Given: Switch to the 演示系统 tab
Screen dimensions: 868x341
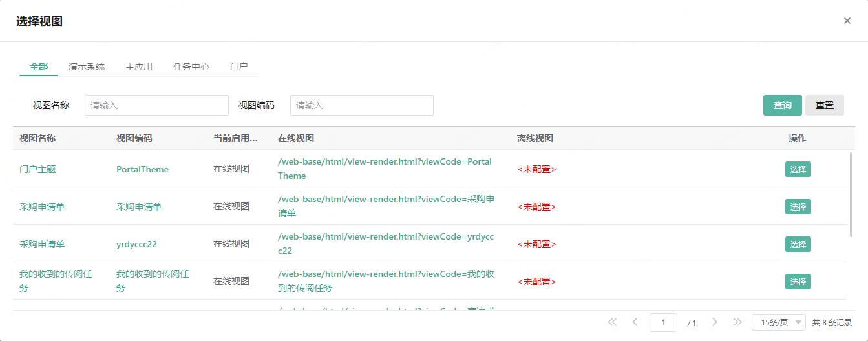Looking at the screenshot, I should 87,67.
